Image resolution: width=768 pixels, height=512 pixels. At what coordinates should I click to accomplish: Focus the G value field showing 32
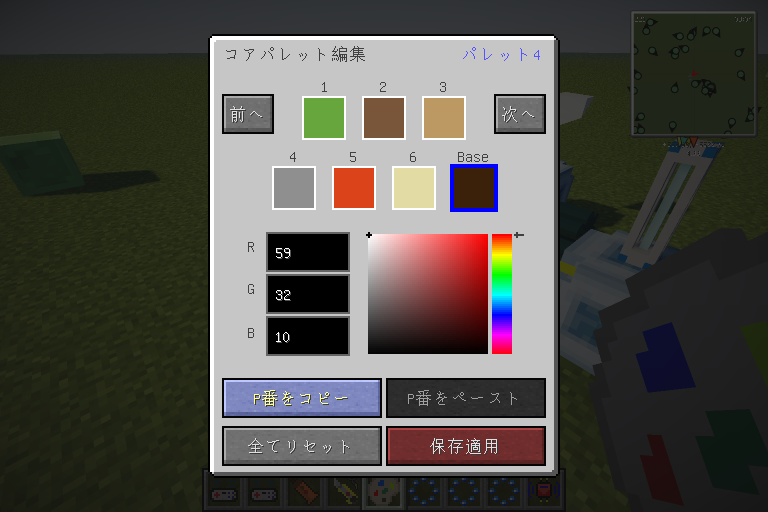[x=308, y=294]
